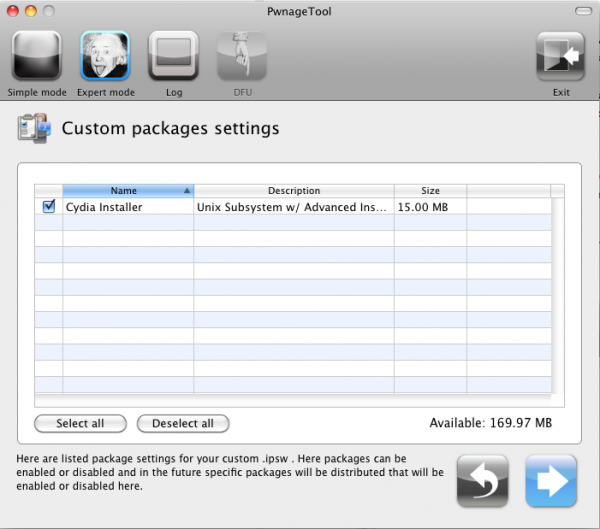This screenshot has width=600, height=529.
Task: Uncheck the Cydia Installer checkbox
Action: pos(49,206)
